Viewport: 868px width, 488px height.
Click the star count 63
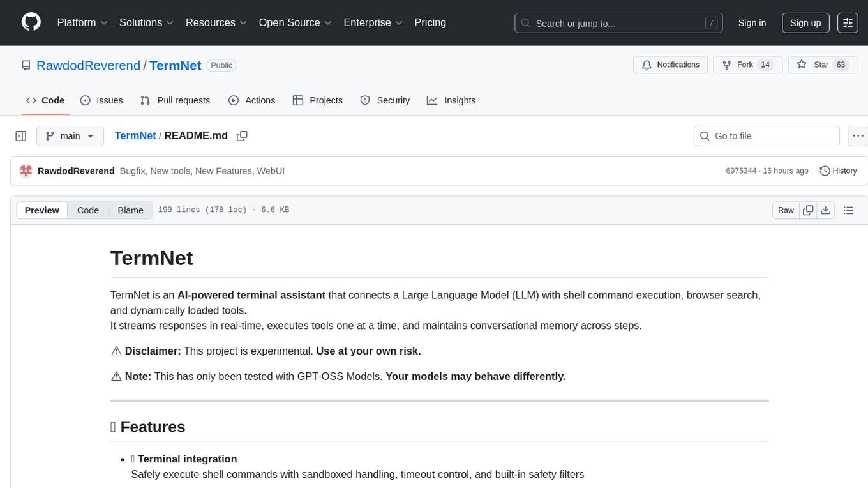841,65
